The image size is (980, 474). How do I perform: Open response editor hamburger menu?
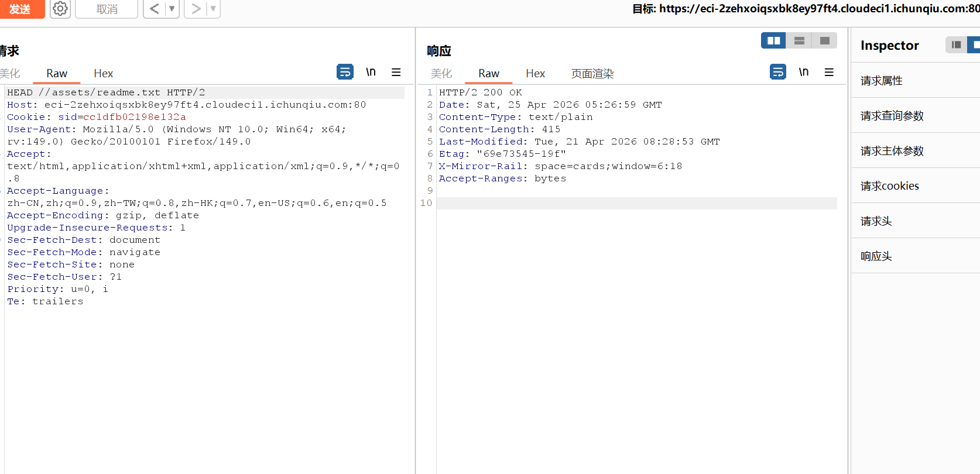[829, 72]
